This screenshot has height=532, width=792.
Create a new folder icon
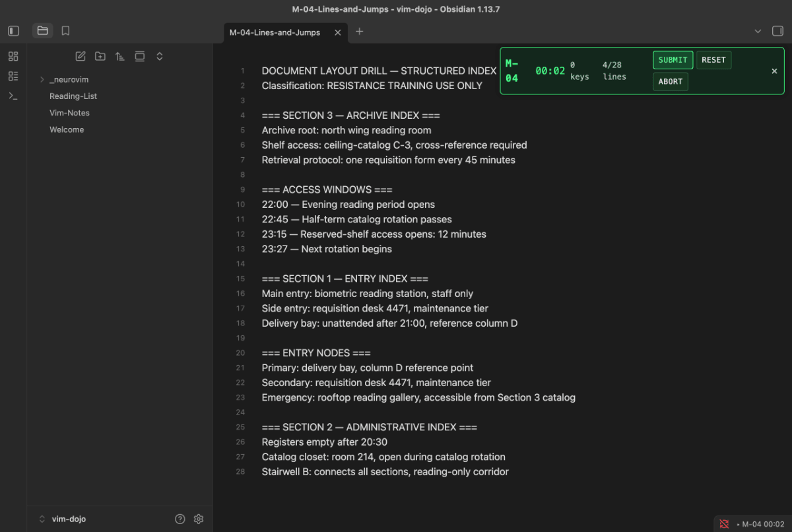tap(100, 57)
